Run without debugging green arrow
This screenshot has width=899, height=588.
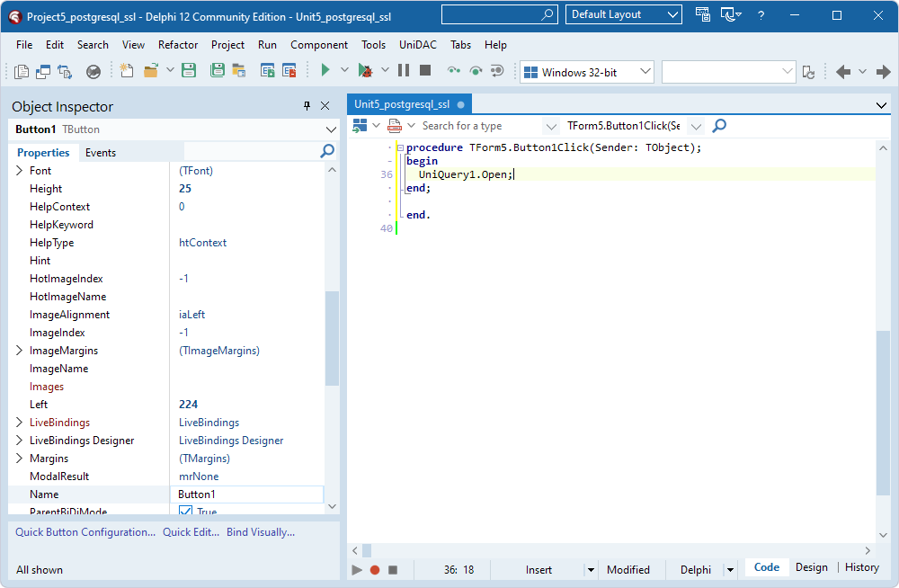[325, 70]
